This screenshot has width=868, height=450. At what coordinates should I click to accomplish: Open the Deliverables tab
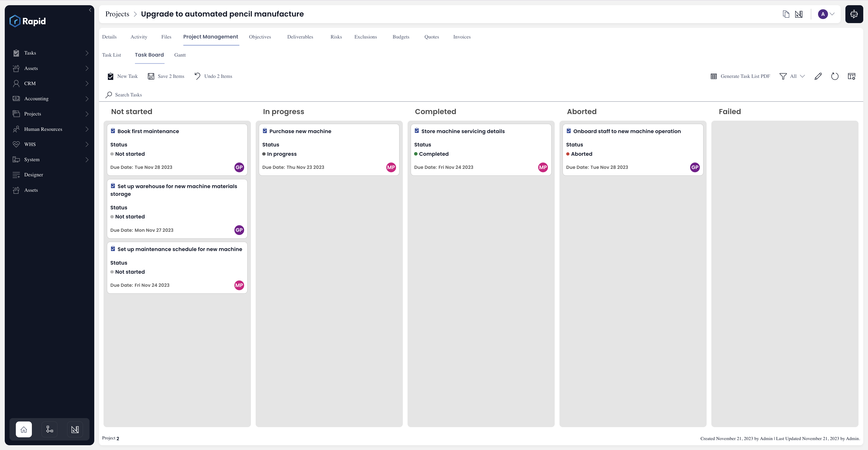coord(300,37)
